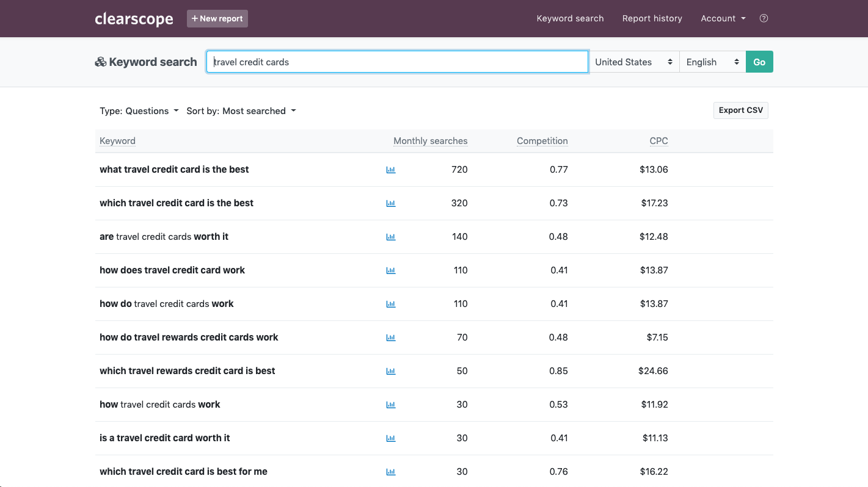Expand the Type: Questions filter

coord(139,111)
